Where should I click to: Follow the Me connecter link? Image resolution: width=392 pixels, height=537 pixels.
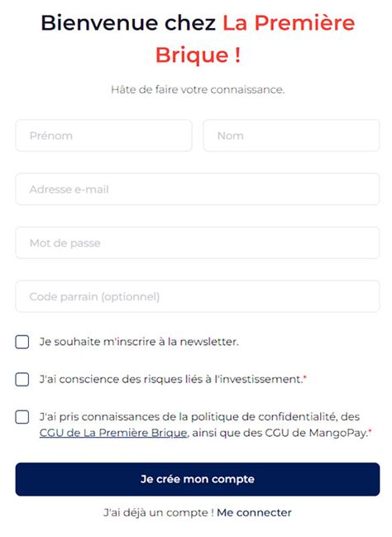coord(255,513)
